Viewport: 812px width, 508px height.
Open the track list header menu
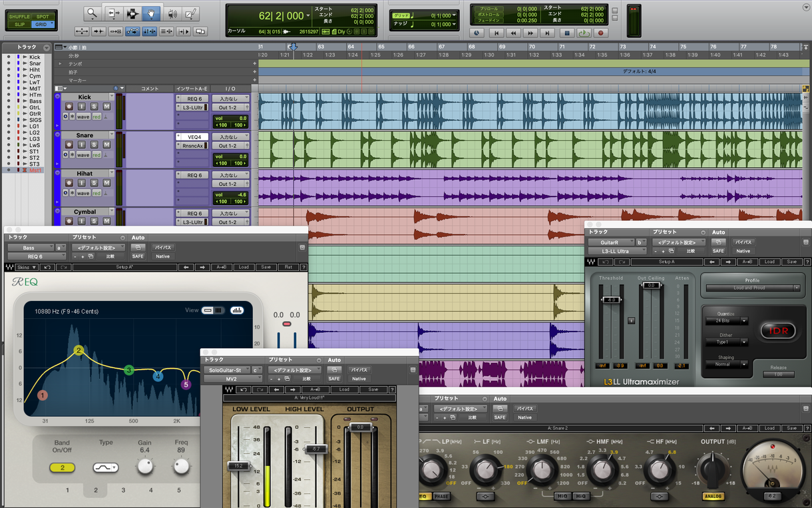(x=47, y=47)
